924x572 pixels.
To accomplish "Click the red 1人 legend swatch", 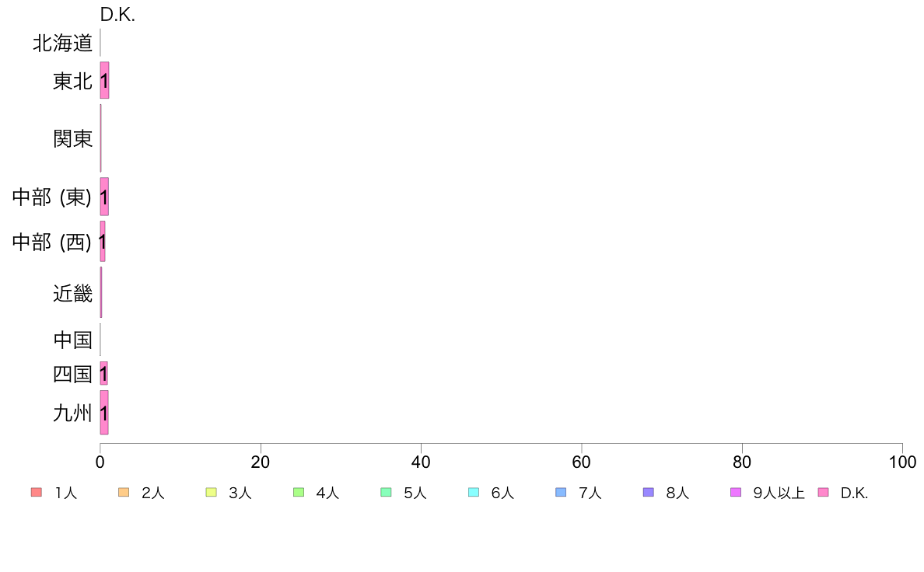I will pyautogui.click(x=36, y=492).
